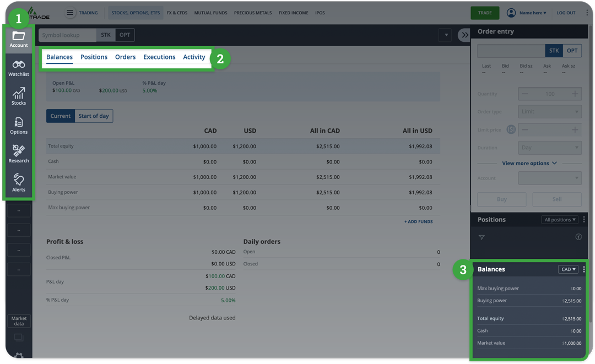Open the Balances panel options menu

583,269
